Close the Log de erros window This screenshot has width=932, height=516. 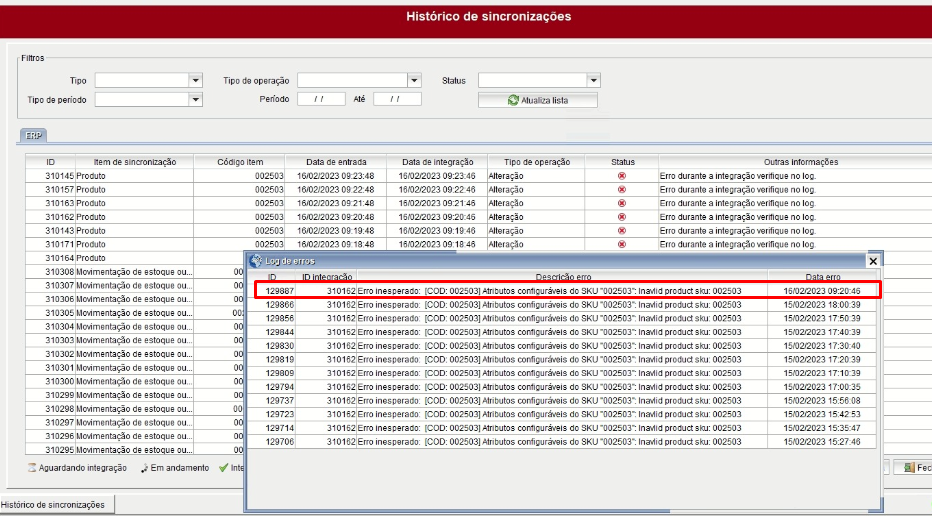pos(873,261)
